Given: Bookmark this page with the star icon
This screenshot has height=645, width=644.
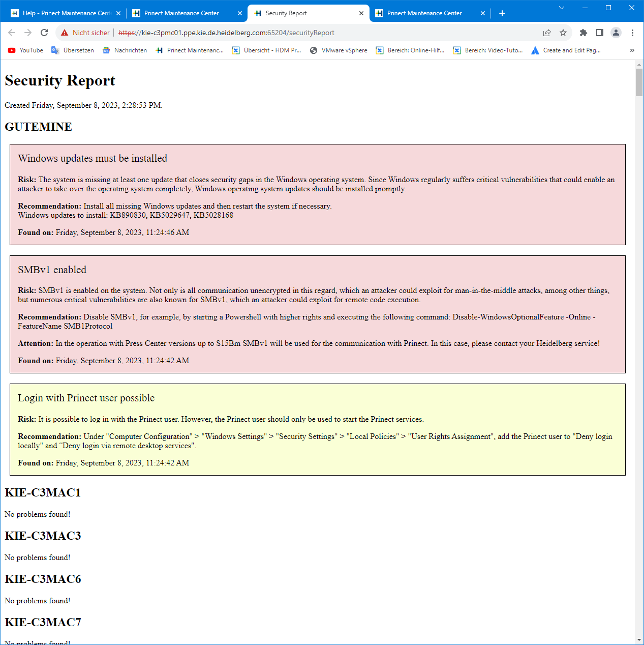Looking at the screenshot, I should pos(563,32).
